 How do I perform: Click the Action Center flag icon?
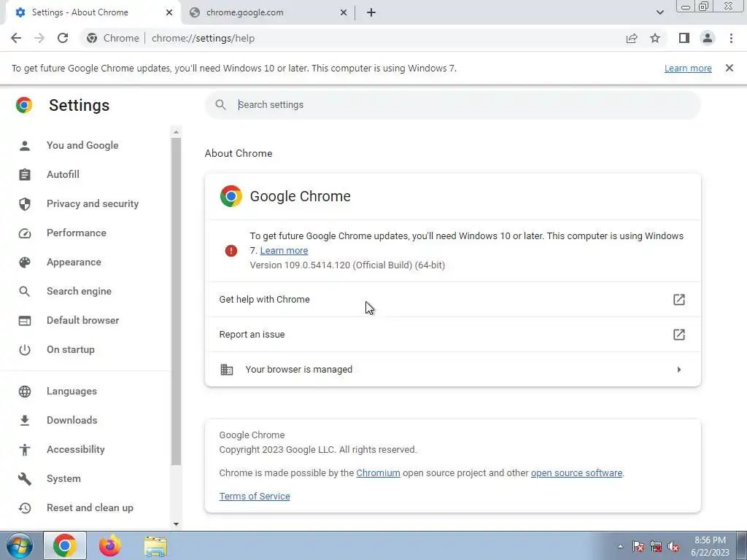point(638,547)
